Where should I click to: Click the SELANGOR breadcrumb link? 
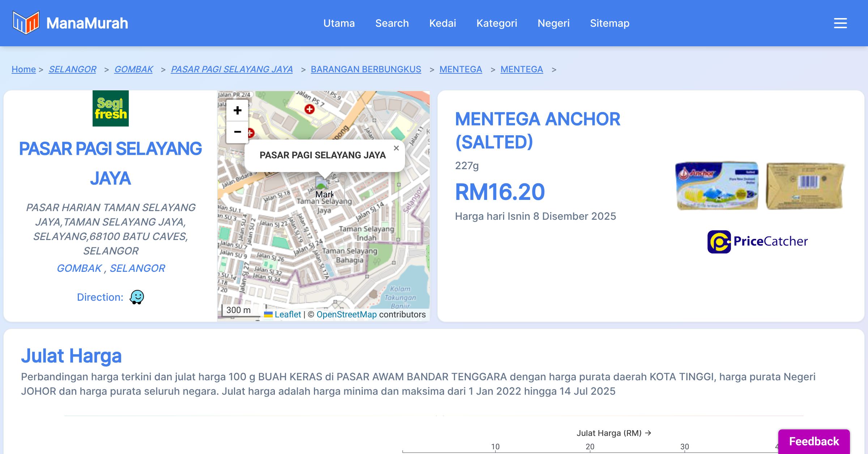click(72, 69)
